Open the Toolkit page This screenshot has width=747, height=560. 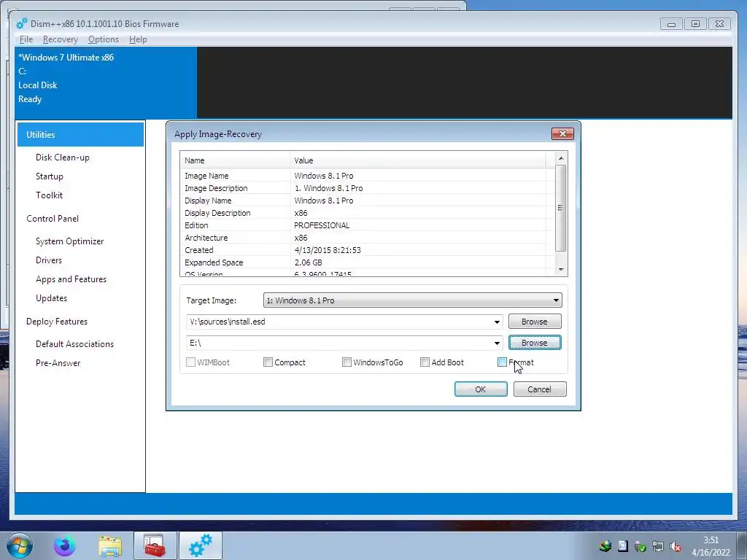pos(49,195)
